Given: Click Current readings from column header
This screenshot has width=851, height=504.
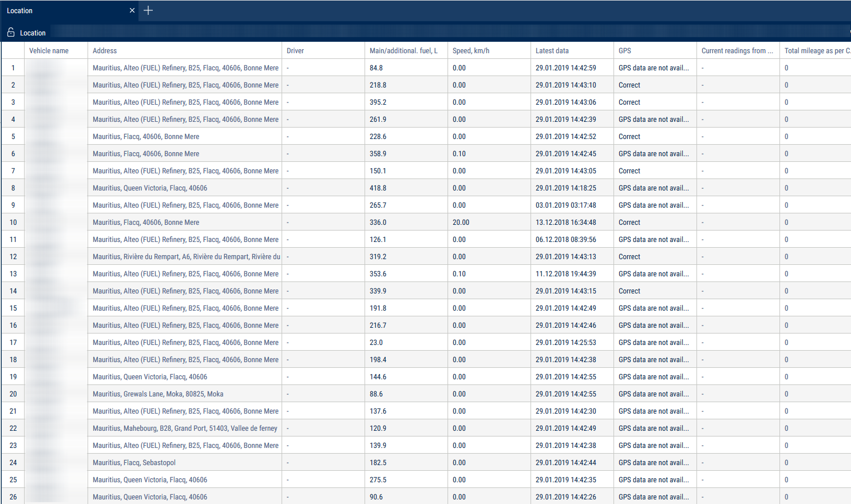Looking at the screenshot, I should (737, 51).
